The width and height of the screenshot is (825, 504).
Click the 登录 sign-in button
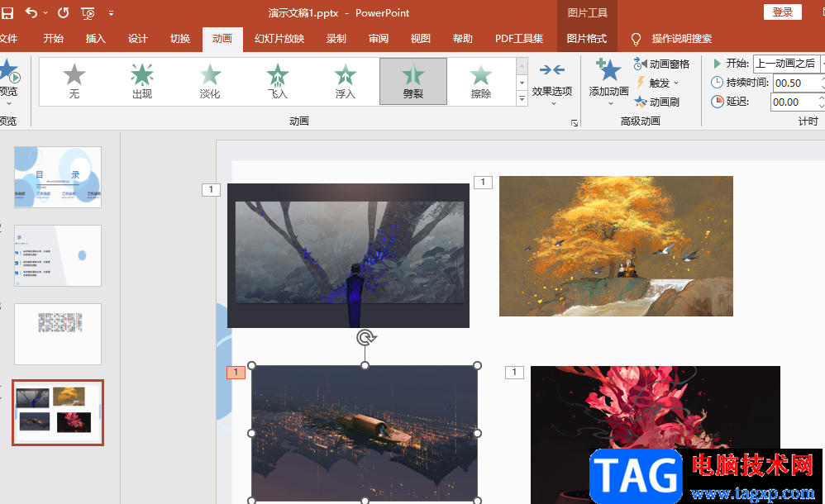tap(782, 12)
